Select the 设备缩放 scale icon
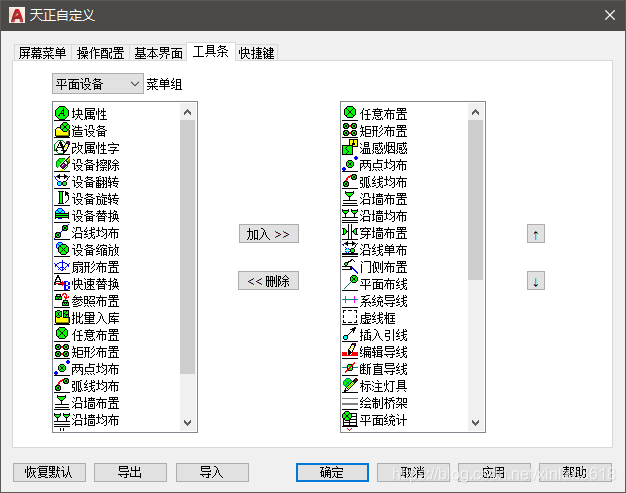Viewport: 626px width, 493px height. click(62, 249)
